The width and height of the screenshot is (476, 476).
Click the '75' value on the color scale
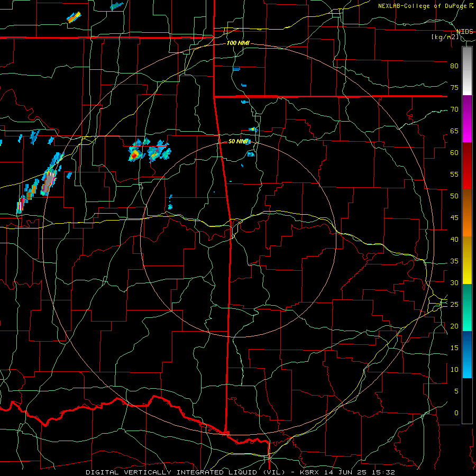[454, 87]
